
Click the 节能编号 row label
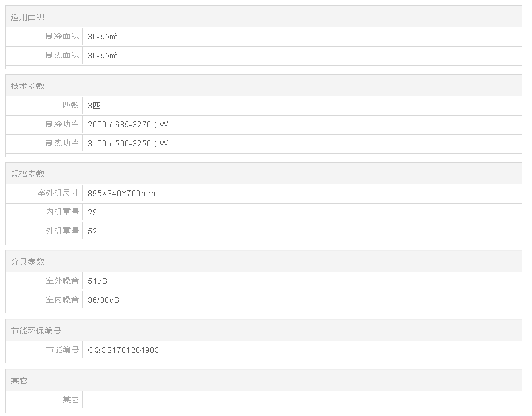[62, 350]
